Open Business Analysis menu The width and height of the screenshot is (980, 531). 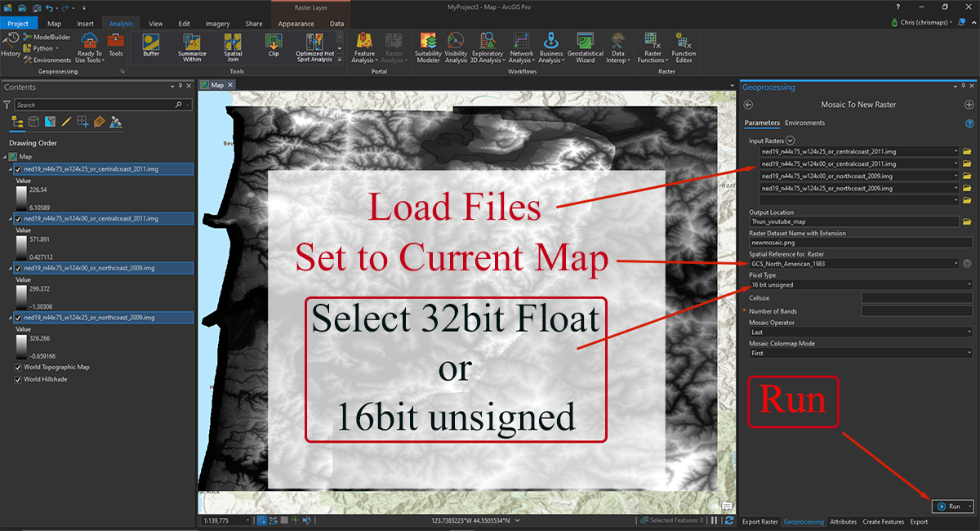click(551, 47)
